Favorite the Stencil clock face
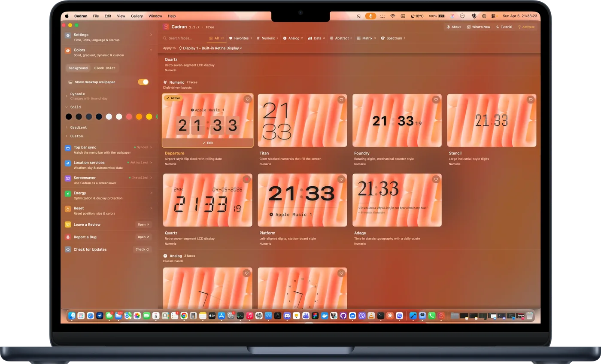Screen dimensions: 601x364 click(x=531, y=100)
